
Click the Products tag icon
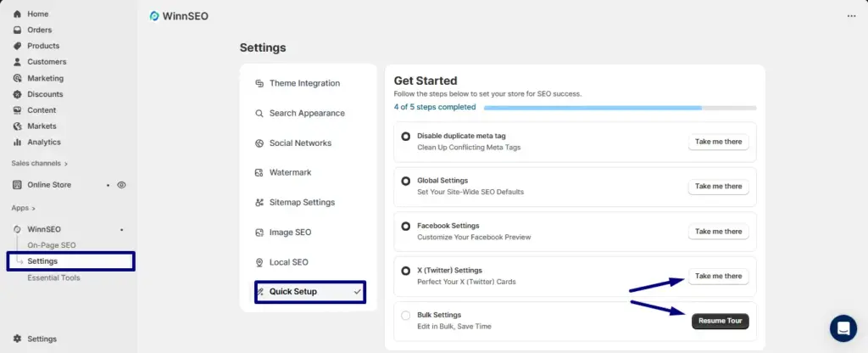coord(17,46)
